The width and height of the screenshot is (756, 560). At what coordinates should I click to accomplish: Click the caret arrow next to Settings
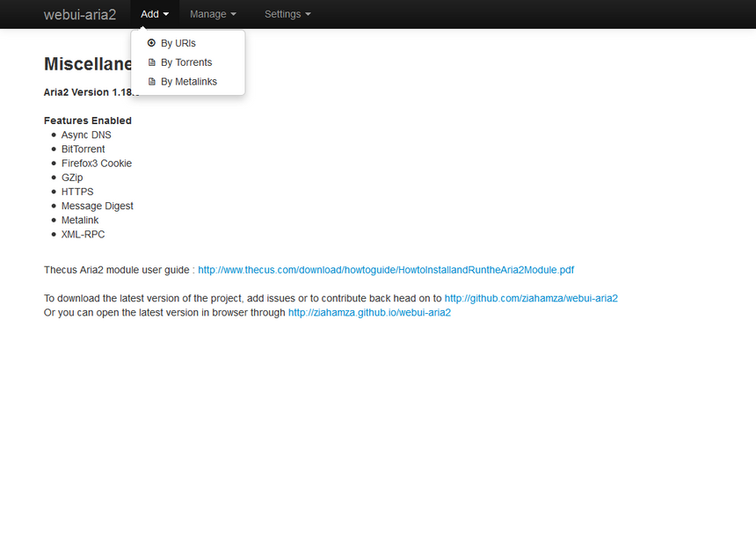(x=308, y=15)
